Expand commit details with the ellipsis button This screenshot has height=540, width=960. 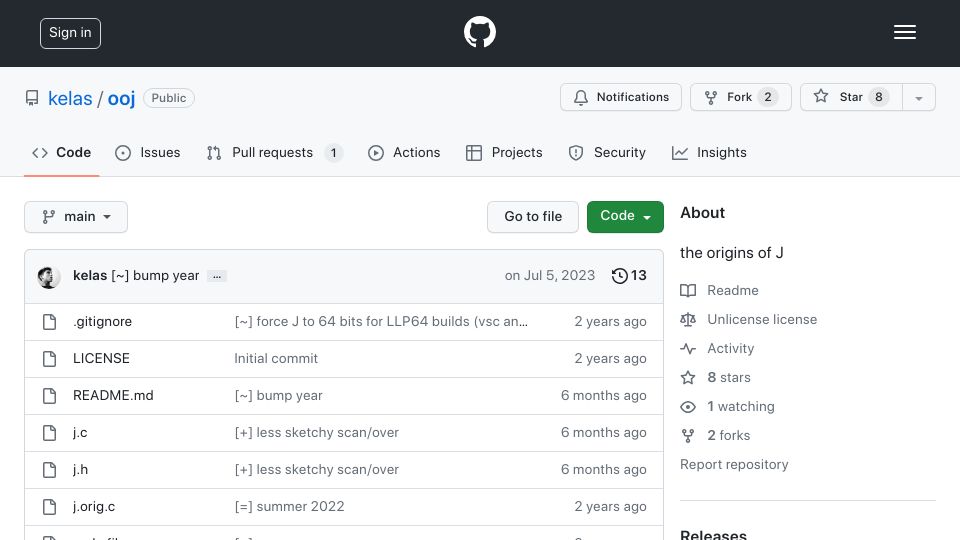click(217, 276)
